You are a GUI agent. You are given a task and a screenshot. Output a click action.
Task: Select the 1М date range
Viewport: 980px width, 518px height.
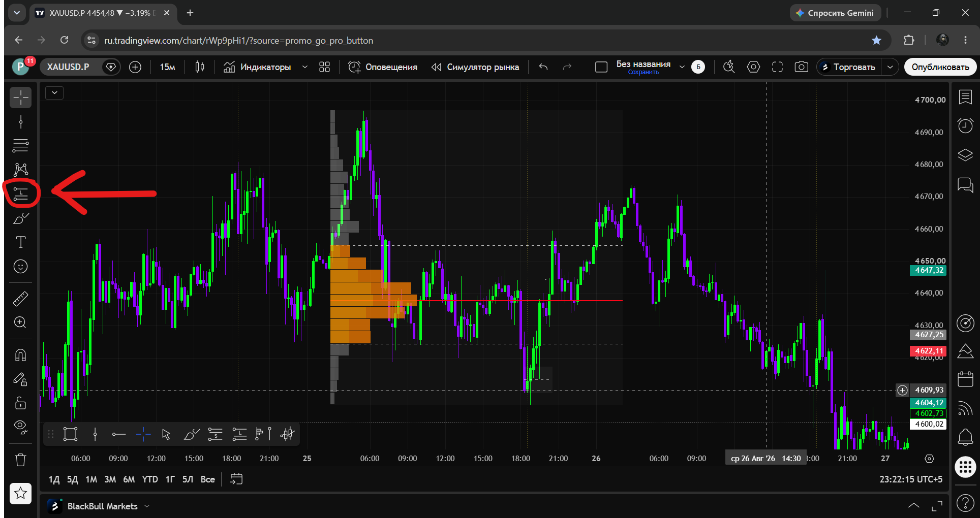pos(91,479)
